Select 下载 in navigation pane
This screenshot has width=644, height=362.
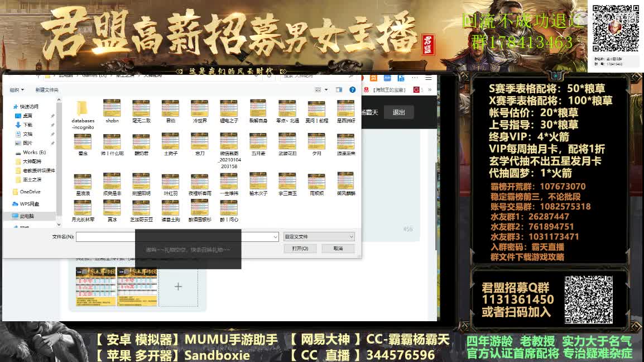24,125
